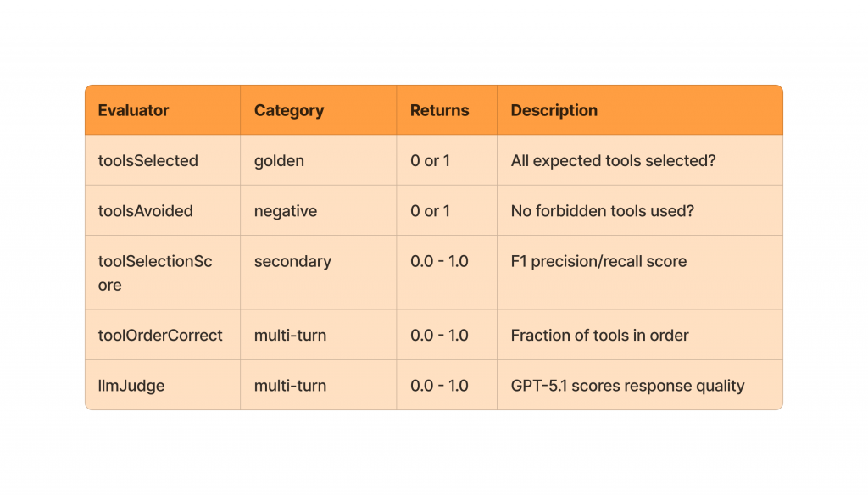
Task: Select the toolSelectionScore evaluator cell
Action: point(154,273)
